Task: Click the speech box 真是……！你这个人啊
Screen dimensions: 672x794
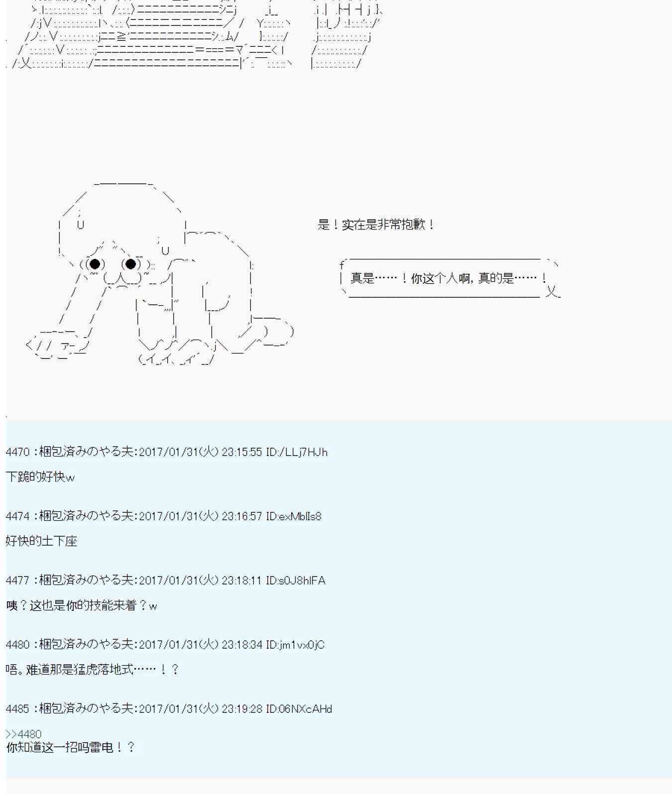Action: [x=450, y=278]
